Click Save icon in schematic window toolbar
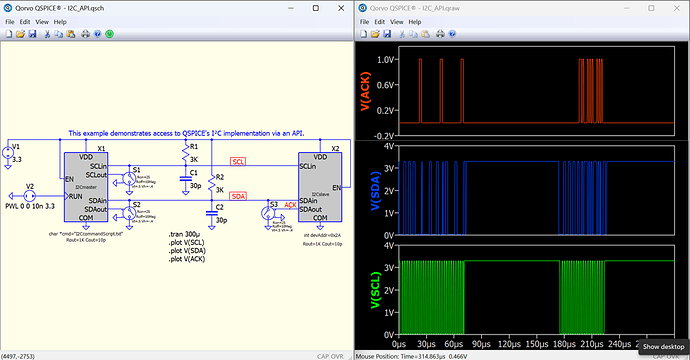The height and width of the screenshot is (360, 690). [32, 34]
